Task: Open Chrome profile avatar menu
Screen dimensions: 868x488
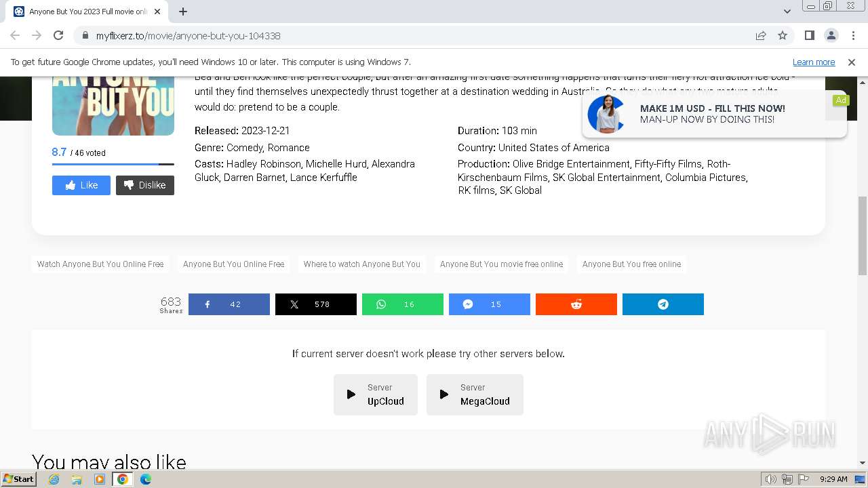Action: [x=831, y=35]
